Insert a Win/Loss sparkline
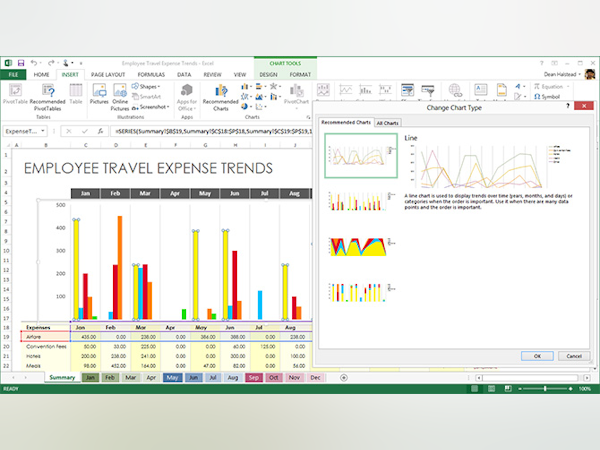The height and width of the screenshot is (450, 600). coord(385,91)
